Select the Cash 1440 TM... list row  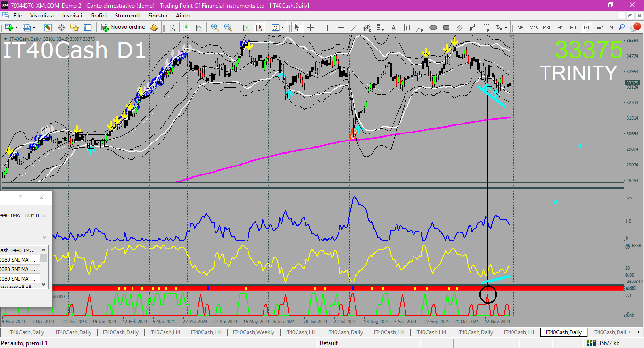(20, 250)
